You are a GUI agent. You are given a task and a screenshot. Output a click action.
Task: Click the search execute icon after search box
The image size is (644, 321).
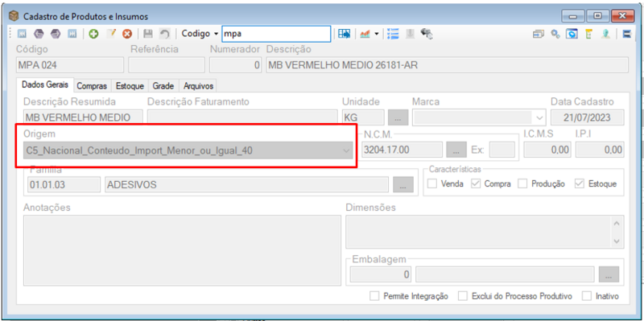345,34
